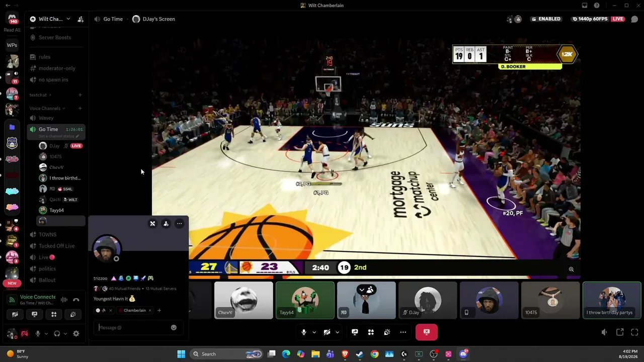Screen dimensions: 644x362
Task: Mute the stream volume
Action: [604, 332]
